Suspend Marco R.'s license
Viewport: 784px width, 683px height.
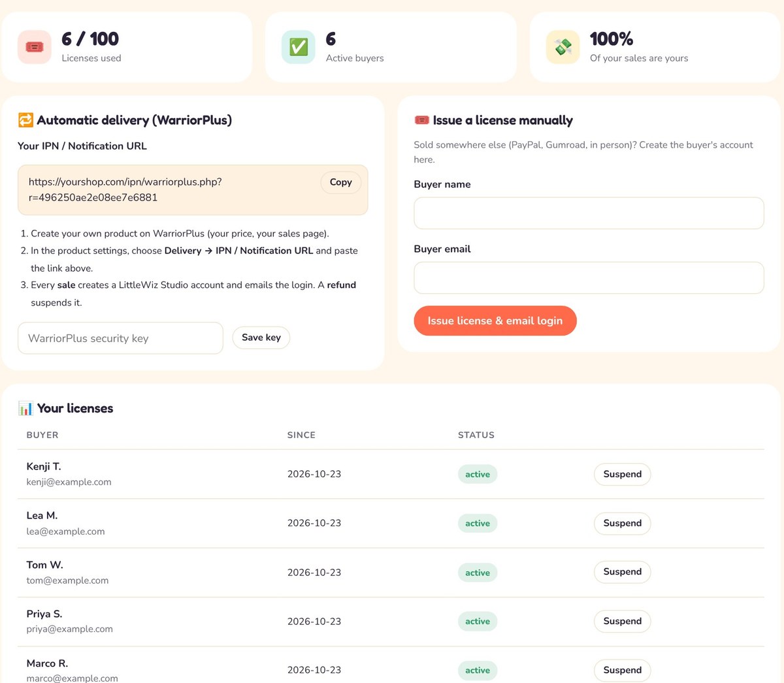[x=623, y=670]
